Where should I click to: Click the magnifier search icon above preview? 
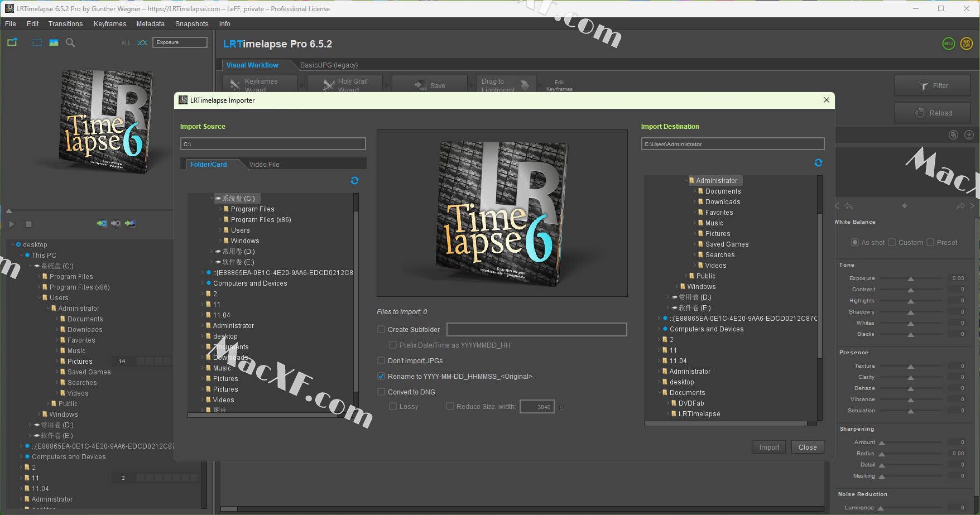click(70, 42)
